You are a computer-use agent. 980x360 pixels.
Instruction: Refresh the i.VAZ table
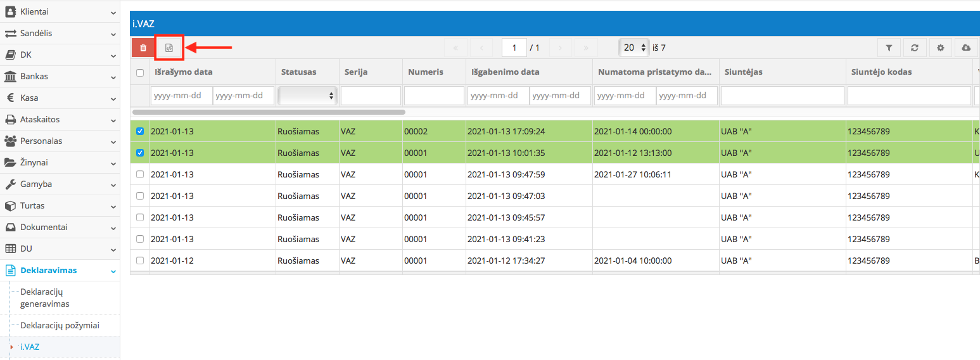(915, 48)
